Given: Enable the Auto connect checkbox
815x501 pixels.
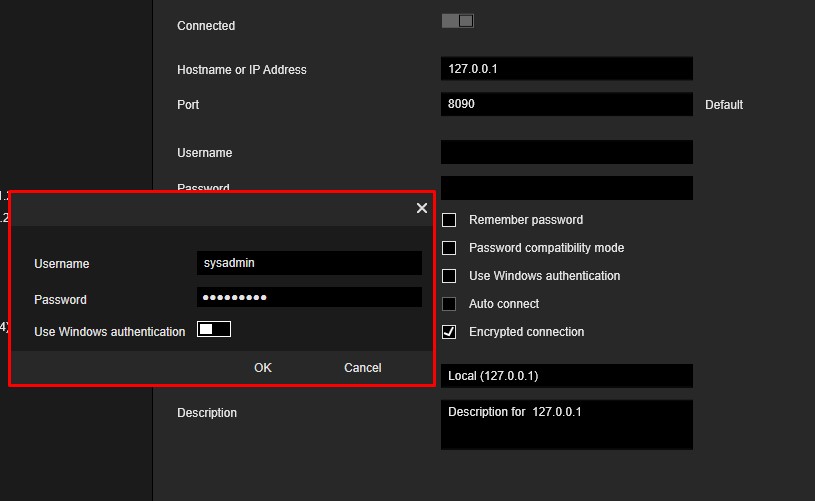Looking at the screenshot, I should [449, 304].
